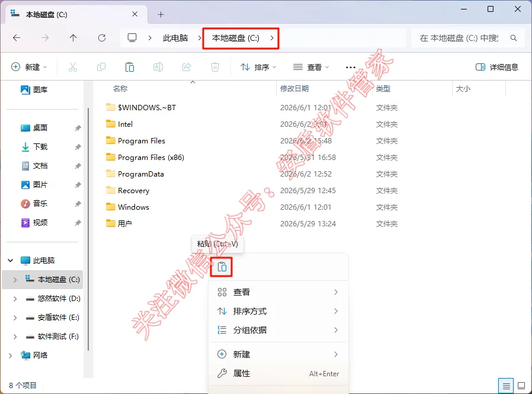Screen dimensions: 532x394
Task: Collapse the 此电脑 tree node
Action: 11,261
